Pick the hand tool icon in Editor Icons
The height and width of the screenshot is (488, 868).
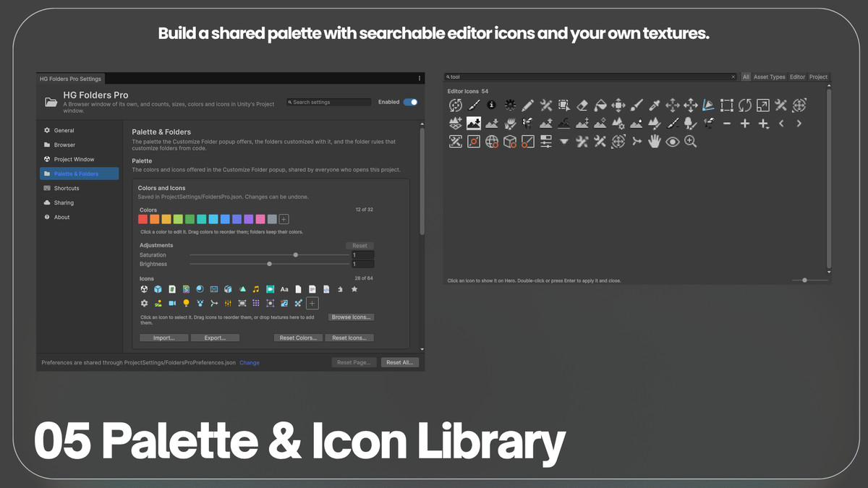(x=655, y=142)
